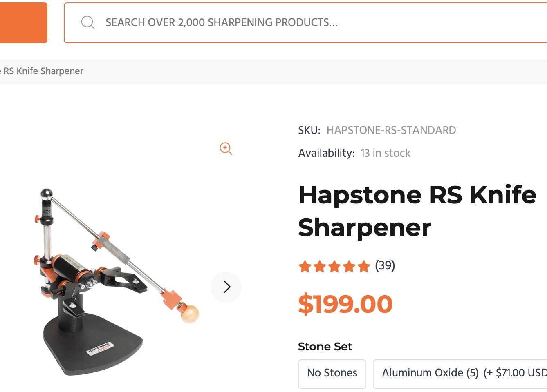Click the (39) reviews count link
Image resolution: width=547 pixels, height=392 pixels.
pyautogui.click(x=385, y=266)
